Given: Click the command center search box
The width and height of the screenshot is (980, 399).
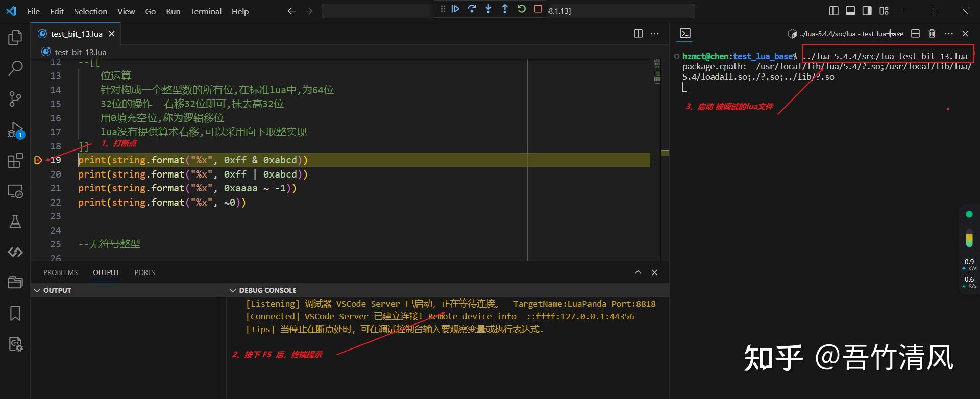Looking at the screenshot, I should point(508,11).
